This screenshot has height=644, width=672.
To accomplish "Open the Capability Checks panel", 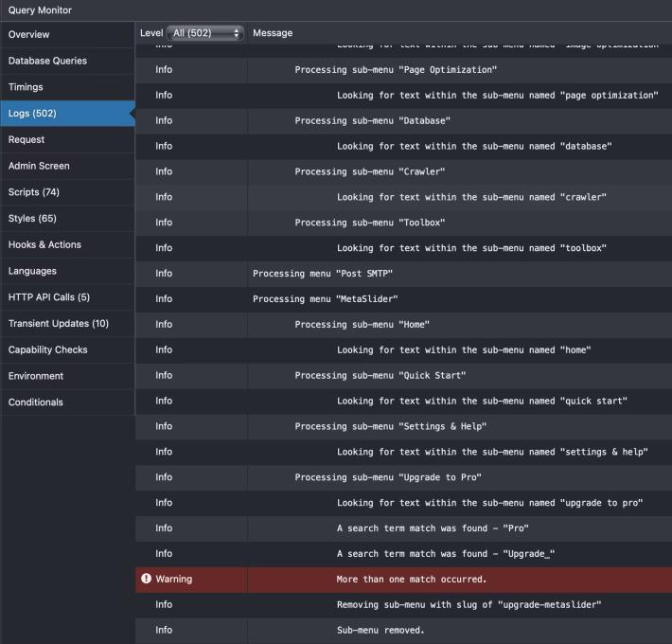I will click(47, 349).
